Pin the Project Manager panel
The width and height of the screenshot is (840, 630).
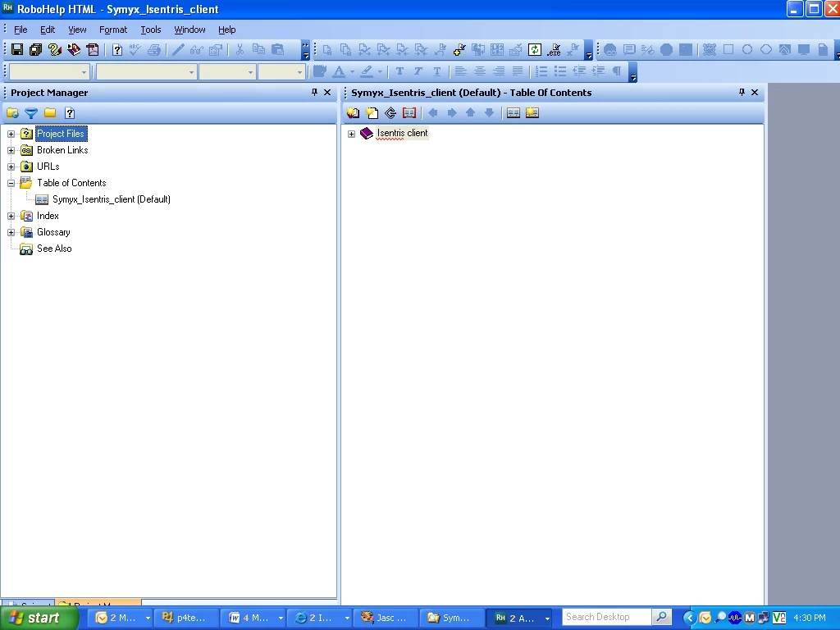(314, 92)
